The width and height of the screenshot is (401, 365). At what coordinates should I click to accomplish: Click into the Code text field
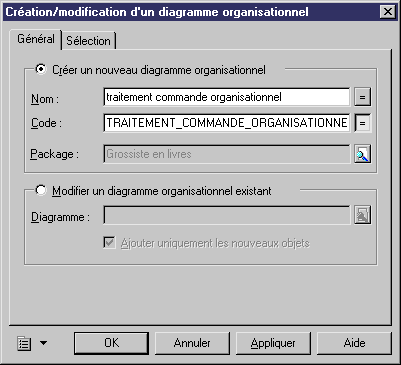coord(227,123)
